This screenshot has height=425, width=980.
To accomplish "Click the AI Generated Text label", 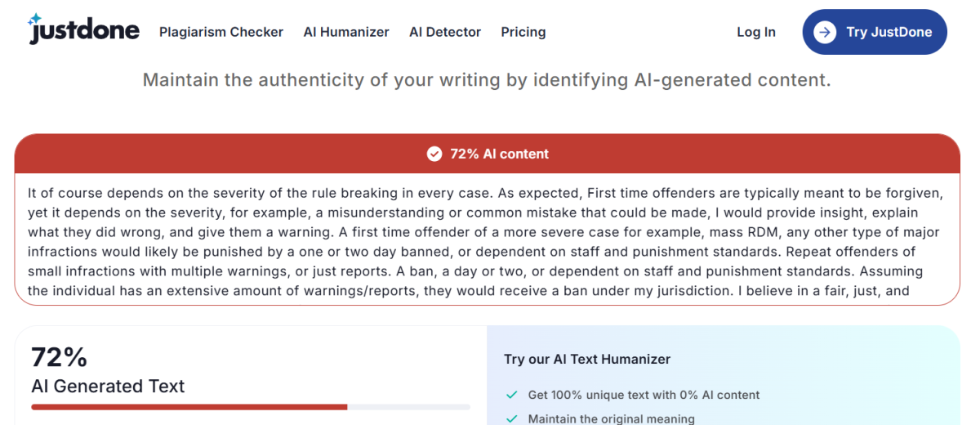I will click(108, 386).
